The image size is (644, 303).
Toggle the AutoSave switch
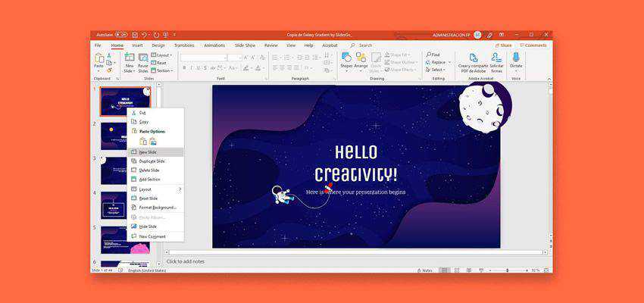tap(120, 35)
